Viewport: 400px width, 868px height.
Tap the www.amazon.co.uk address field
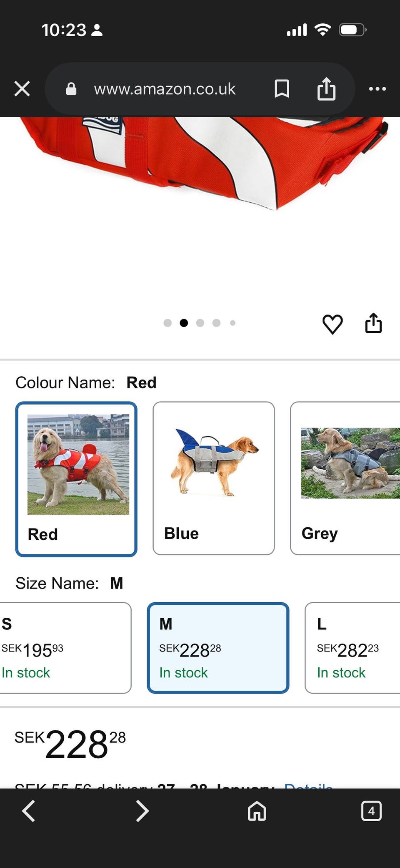point(165,89)
